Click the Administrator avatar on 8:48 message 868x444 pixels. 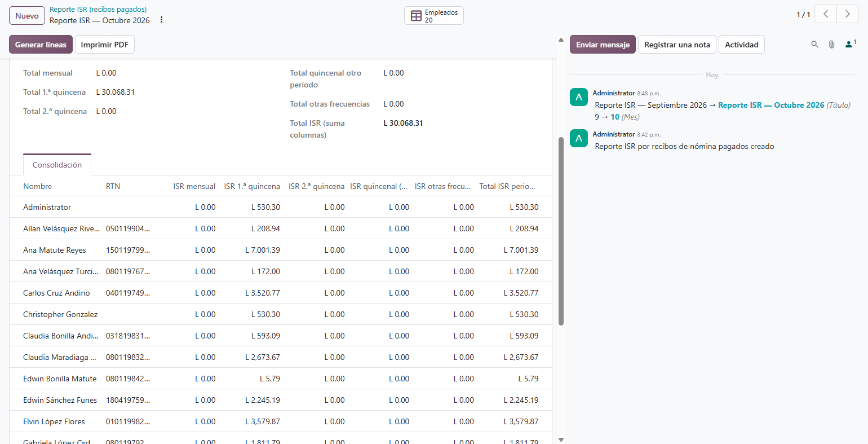579,97
